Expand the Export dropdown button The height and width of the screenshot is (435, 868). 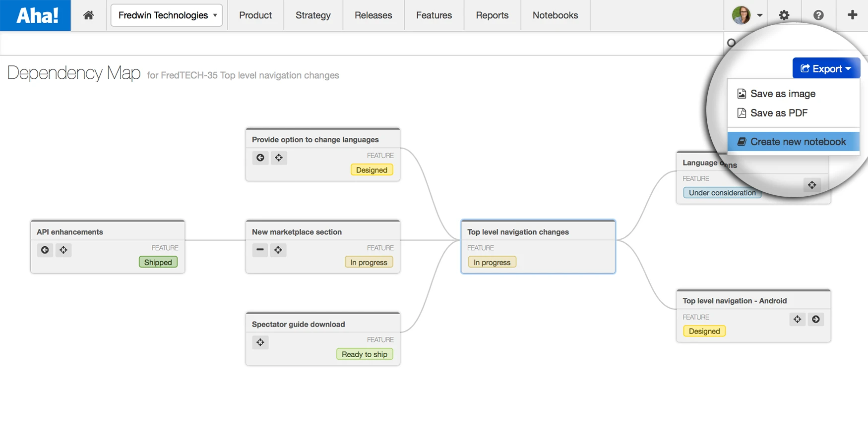826,69
